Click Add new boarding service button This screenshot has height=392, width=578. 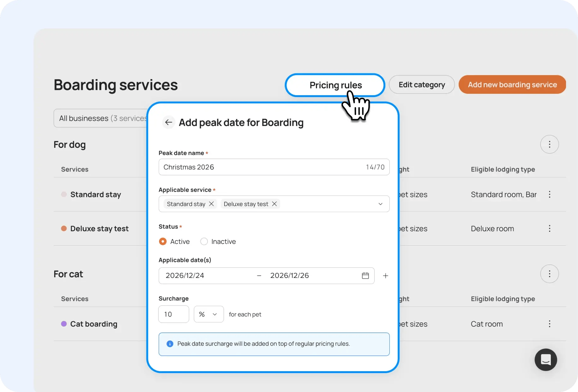coord(512,84)
